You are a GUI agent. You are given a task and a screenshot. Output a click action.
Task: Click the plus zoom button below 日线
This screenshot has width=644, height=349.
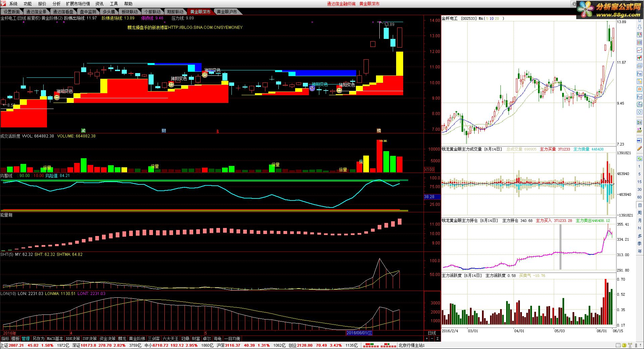427,339
